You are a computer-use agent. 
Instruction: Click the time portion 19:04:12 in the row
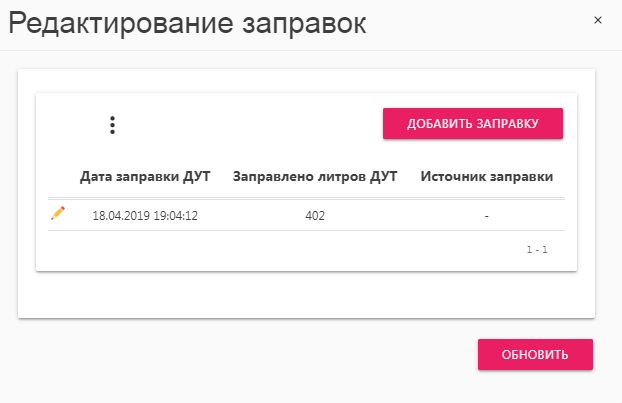175,215
